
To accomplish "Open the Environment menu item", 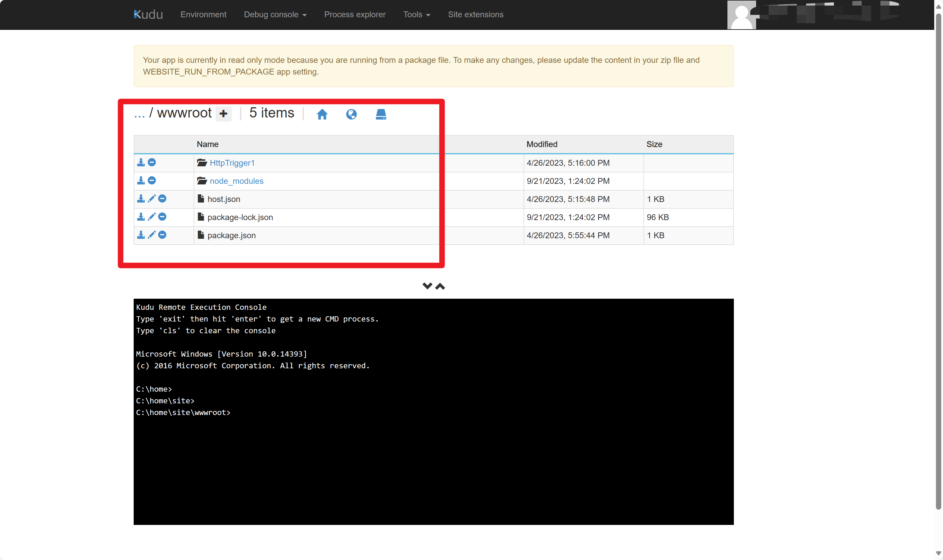I will pyautogui.click(x=203, y=14).
